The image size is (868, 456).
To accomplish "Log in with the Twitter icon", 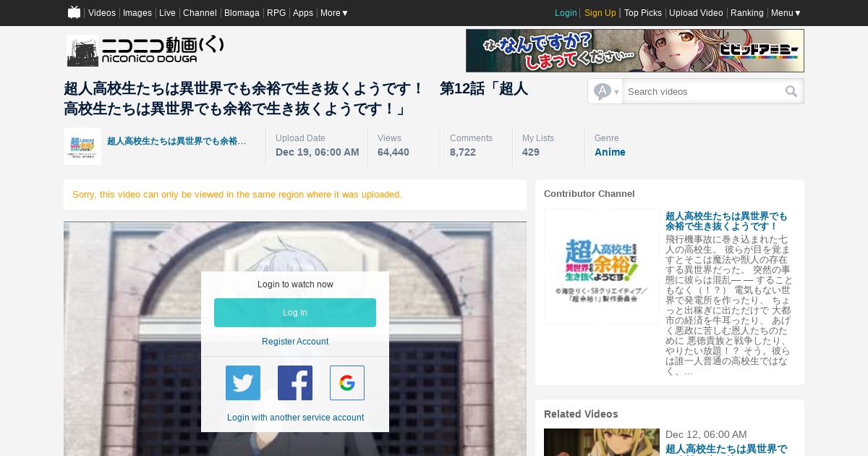I will coord(243,383).
